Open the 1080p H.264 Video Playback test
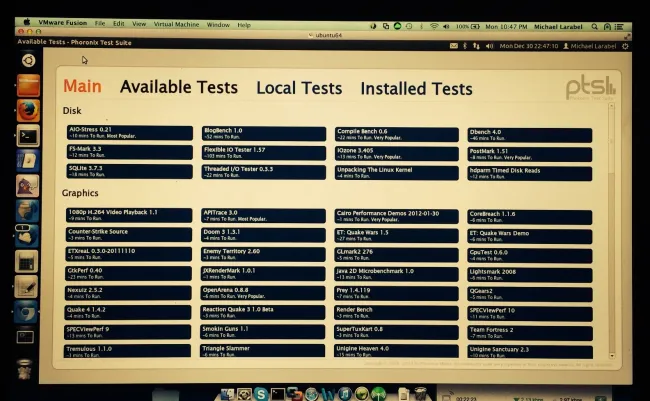 coord(129,215)
